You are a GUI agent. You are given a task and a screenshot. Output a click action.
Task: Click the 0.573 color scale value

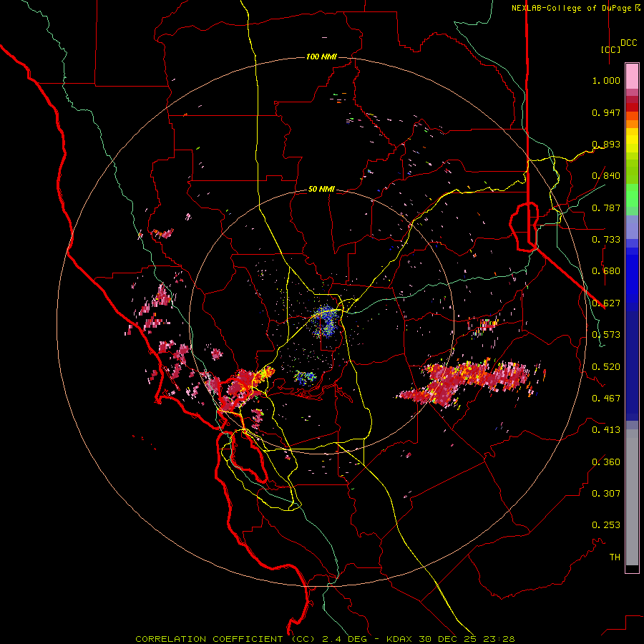point(606,335)
